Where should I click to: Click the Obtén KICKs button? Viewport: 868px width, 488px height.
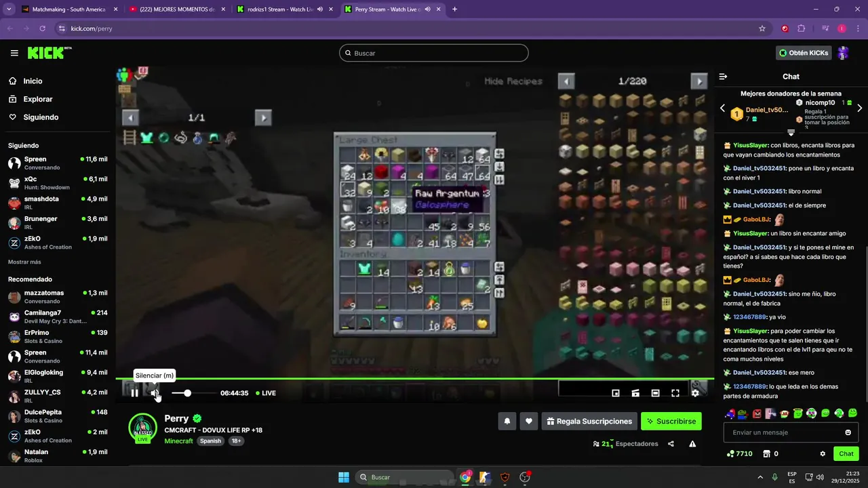tap(804, 53)
